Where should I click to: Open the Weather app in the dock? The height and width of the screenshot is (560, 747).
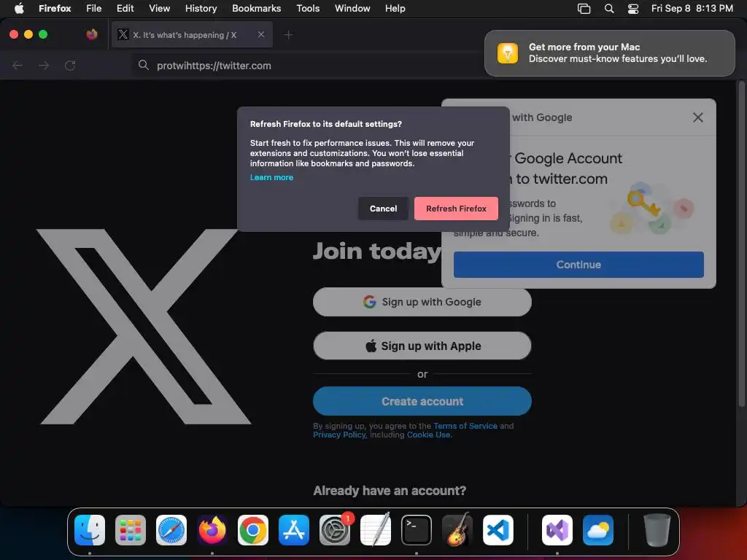click(598, 530)
